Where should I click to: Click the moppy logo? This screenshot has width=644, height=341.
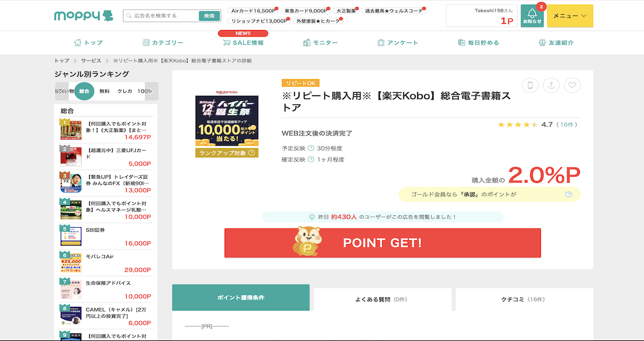tap(83, 16)
